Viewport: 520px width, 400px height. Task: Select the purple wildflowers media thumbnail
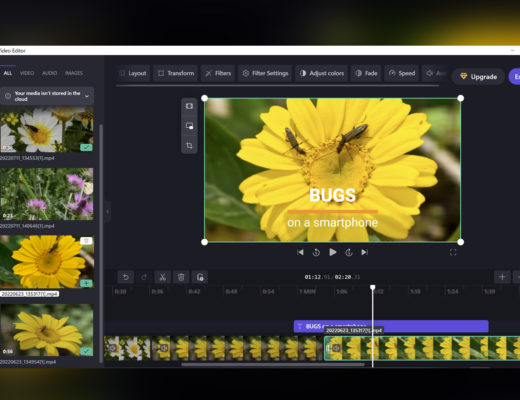pos(46,194)
